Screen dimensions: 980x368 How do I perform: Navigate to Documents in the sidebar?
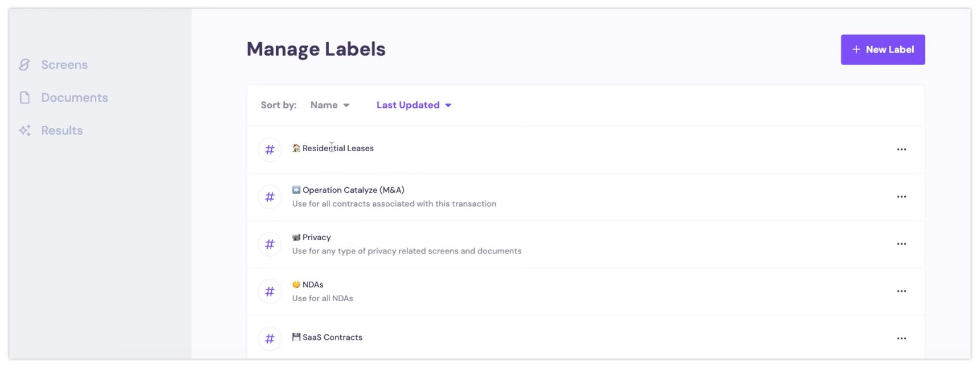tap(75, 98)
